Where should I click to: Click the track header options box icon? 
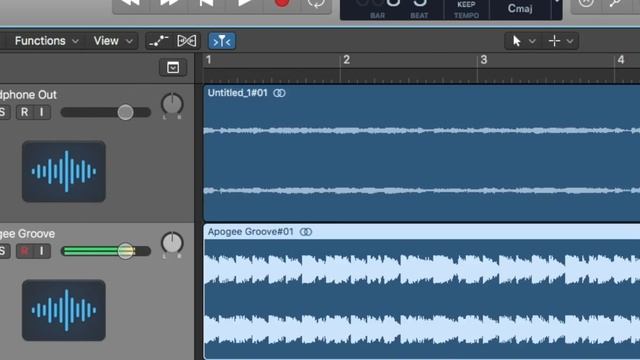point(173,67)
